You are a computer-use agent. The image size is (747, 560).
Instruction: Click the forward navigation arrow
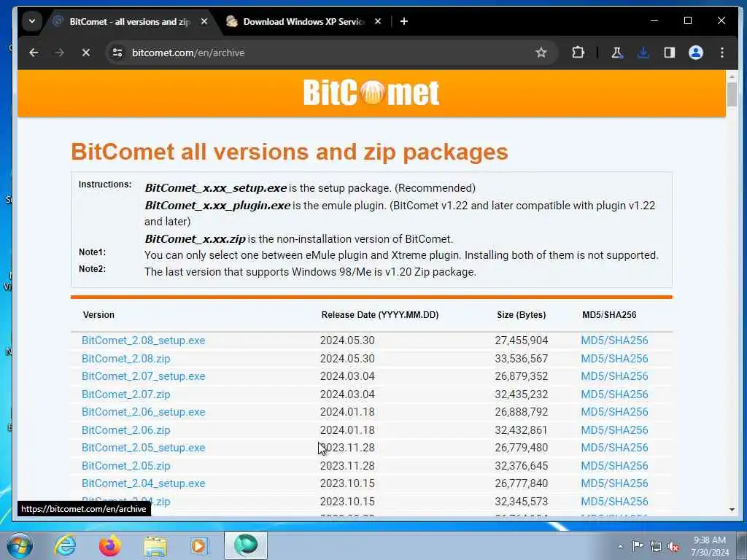pyautogui.click(x=60, y=52)
